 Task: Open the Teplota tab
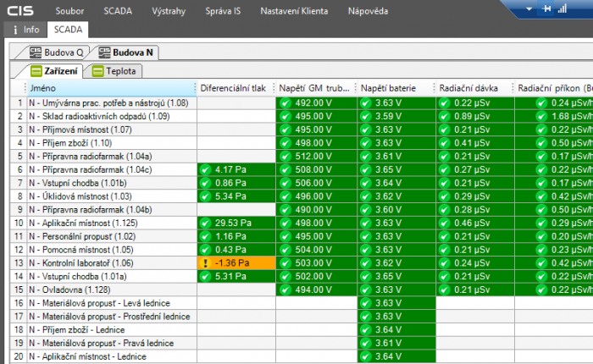click(114, 71)
